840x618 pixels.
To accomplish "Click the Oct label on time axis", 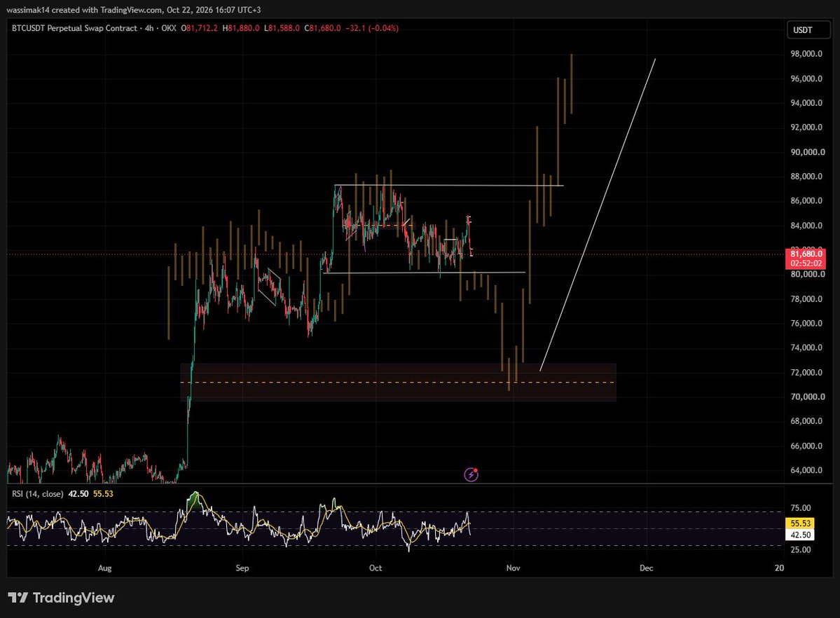I will [376, 568].
